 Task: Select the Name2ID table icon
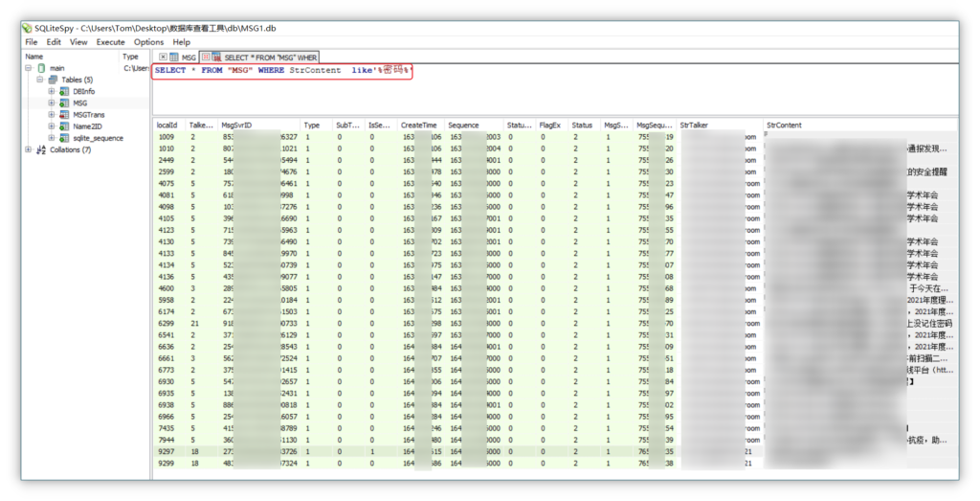pos(64,126)
